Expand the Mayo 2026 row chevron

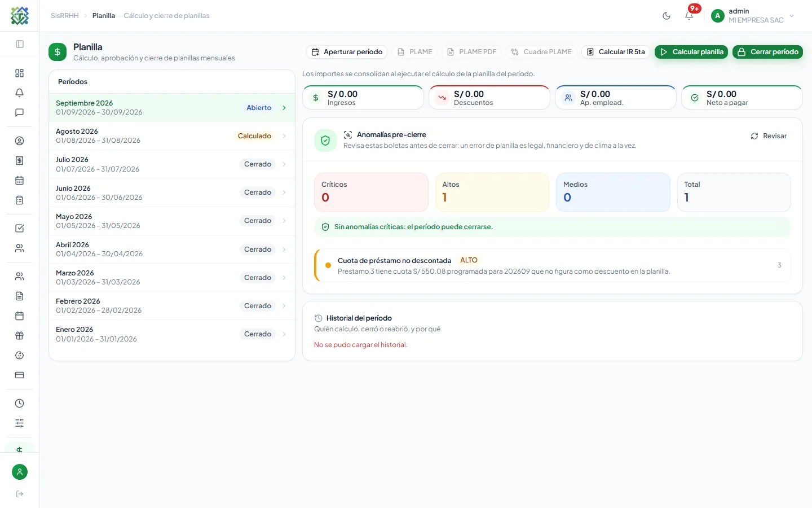click(284, 221)
